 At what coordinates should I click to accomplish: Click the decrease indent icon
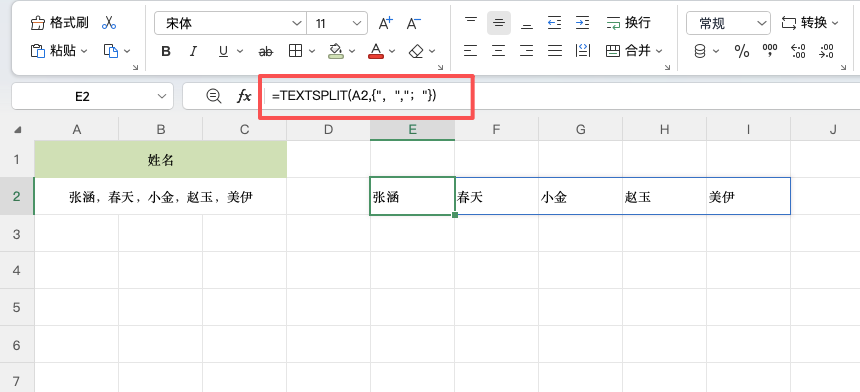tap(555, 23)
